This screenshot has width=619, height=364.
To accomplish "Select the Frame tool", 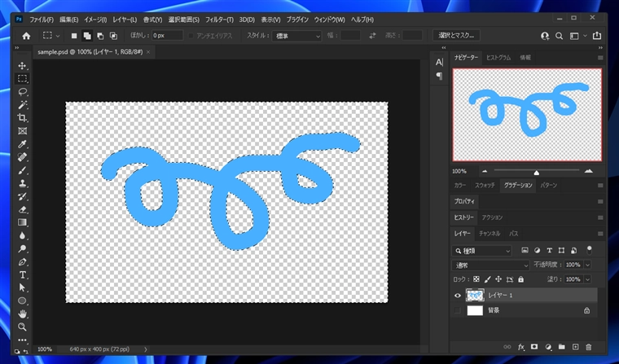I will [x=22, y=130].
